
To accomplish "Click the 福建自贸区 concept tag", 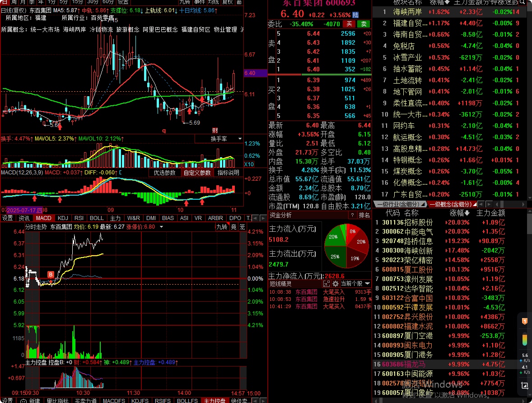I will [196, 29].
